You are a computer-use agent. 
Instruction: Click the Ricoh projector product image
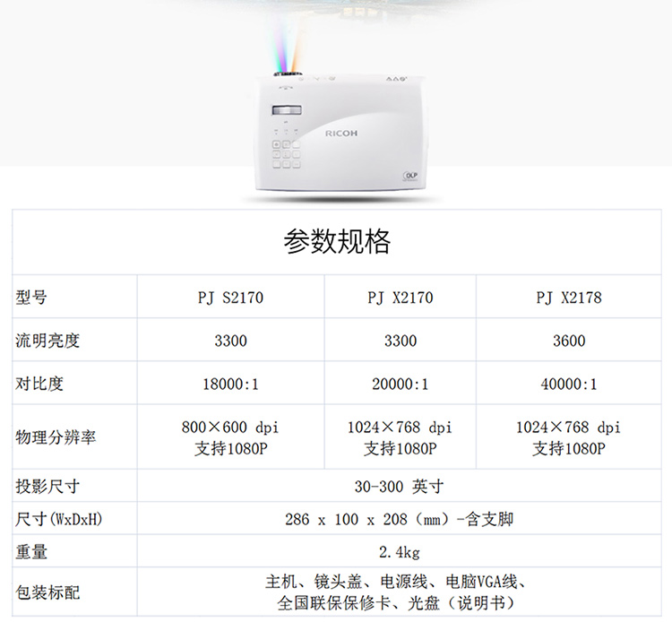(340, 133)
